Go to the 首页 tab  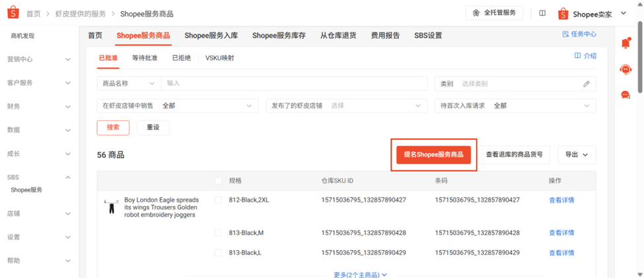[x=95, y=35]
